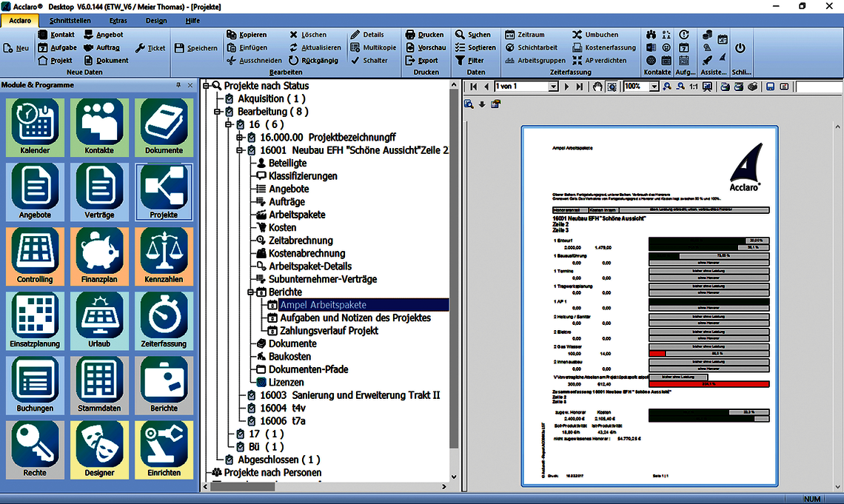Viewport: 844px width, 504px height.
Task: Click the Speichern button
Action: click(x=196, y=48)
